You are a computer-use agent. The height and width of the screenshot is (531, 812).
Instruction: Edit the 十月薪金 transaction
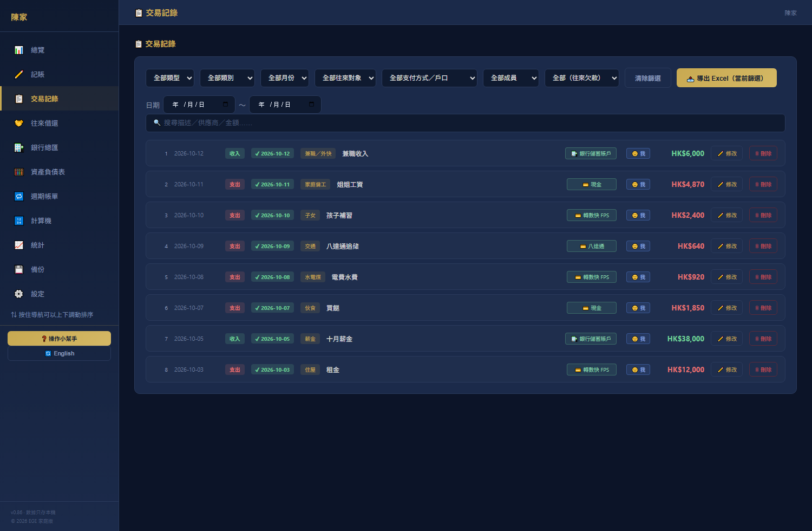coord(727,339)
